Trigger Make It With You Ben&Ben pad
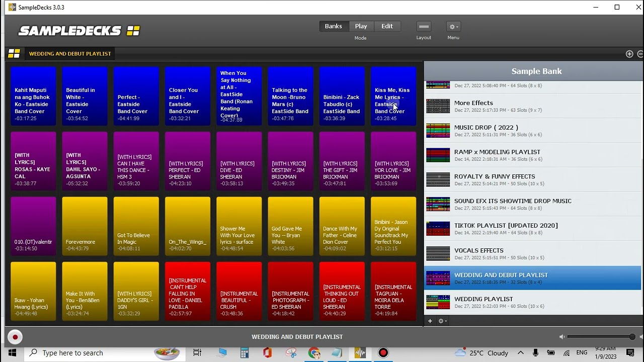Viewport: 644px width, 362px height. pyautogui.click(x=85, y=291)
